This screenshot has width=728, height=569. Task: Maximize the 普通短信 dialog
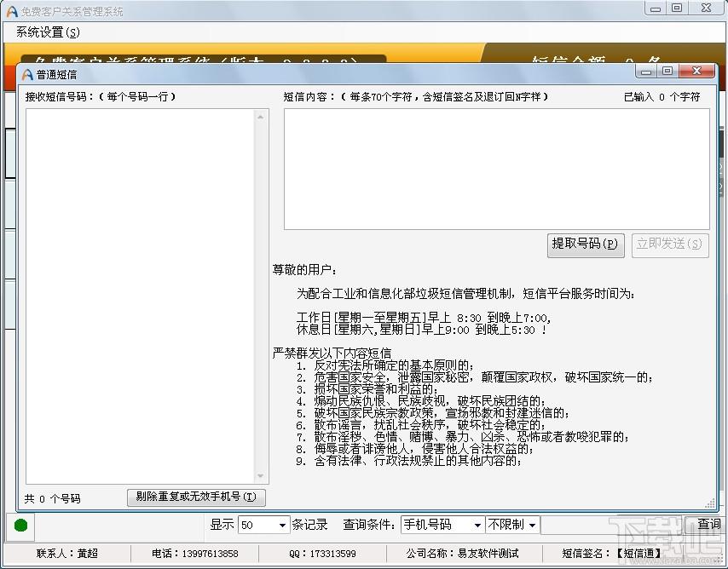pos(667,71)
